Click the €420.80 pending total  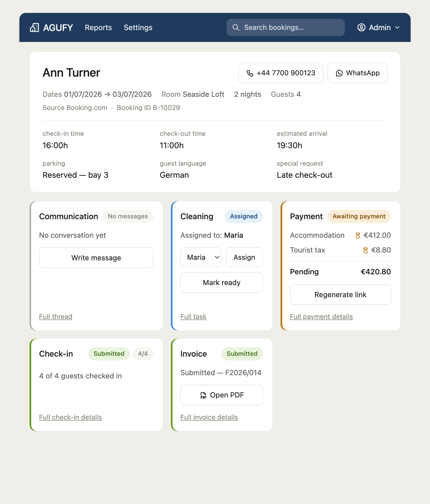coord(375,272)
